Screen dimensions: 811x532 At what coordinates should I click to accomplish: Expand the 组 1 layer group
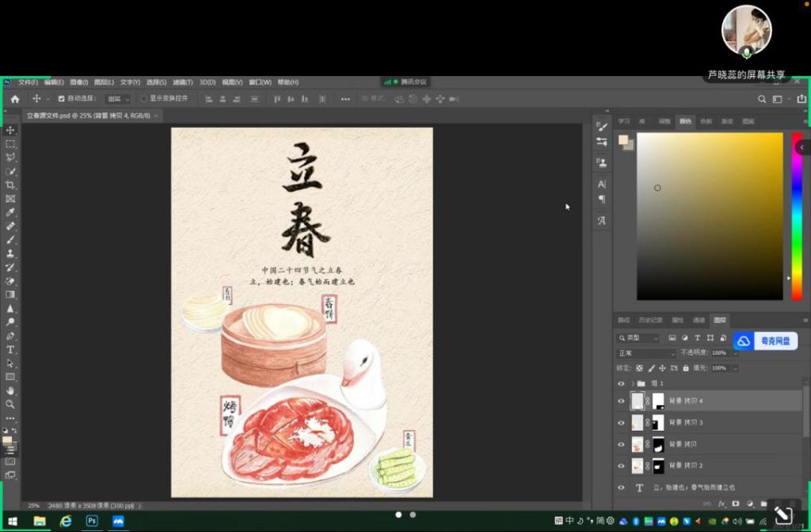click(x=632, y=383)
